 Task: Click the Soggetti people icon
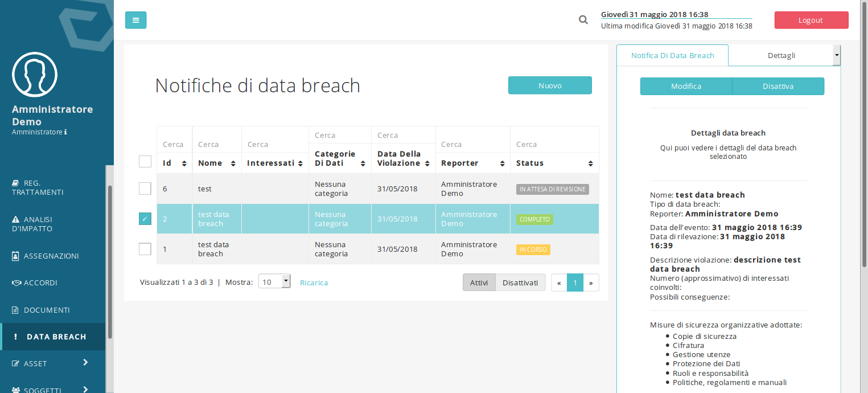(17, 390)
